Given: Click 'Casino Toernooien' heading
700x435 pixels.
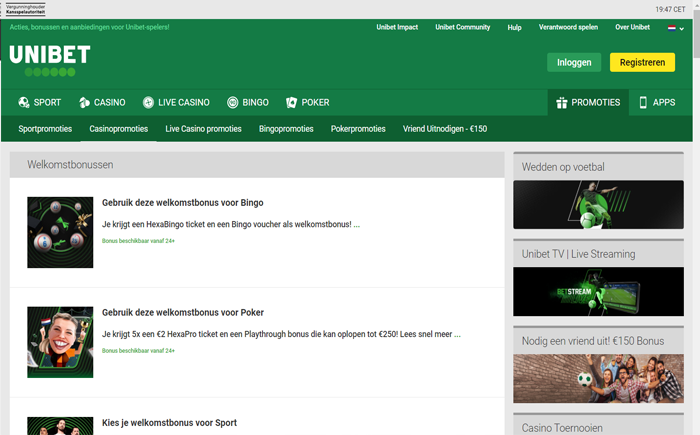Looking at the screenshot, I should point(562,428).
